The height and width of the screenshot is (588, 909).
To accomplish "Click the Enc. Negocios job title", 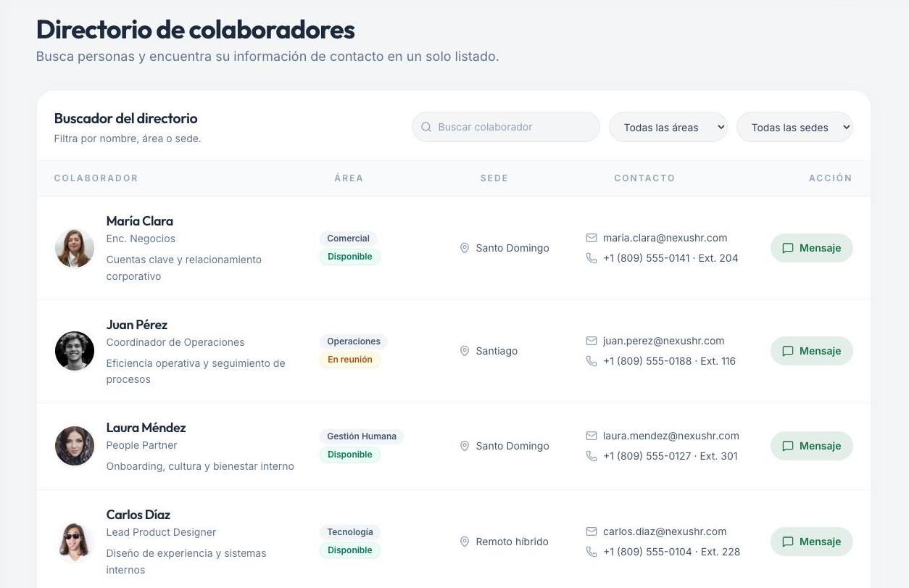I will (141, 239).
